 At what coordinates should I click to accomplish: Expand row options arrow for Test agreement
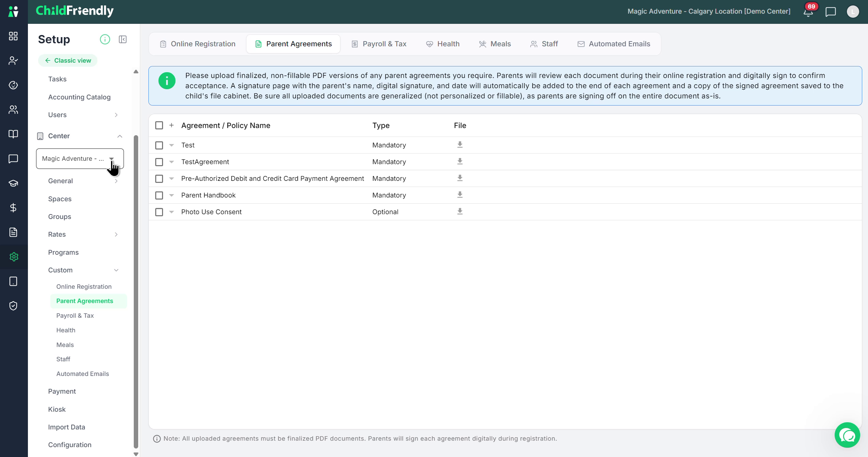(x=172, y=145)
